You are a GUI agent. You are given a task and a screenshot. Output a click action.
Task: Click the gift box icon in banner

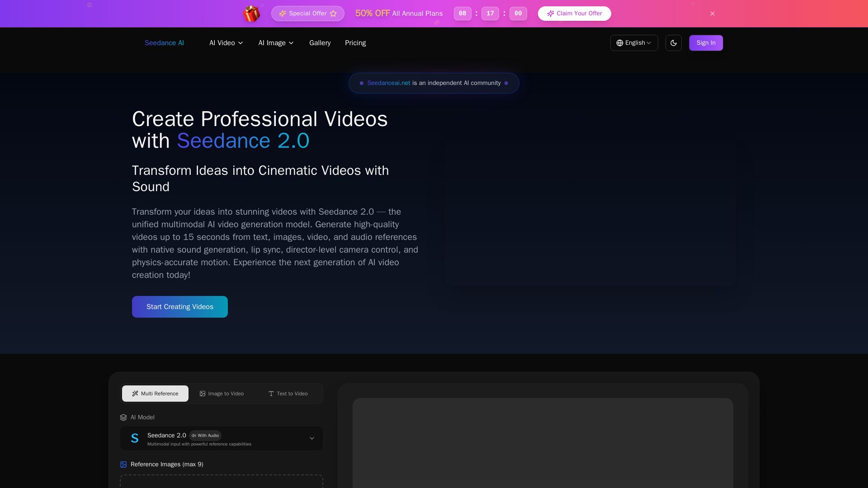[251, 14]
